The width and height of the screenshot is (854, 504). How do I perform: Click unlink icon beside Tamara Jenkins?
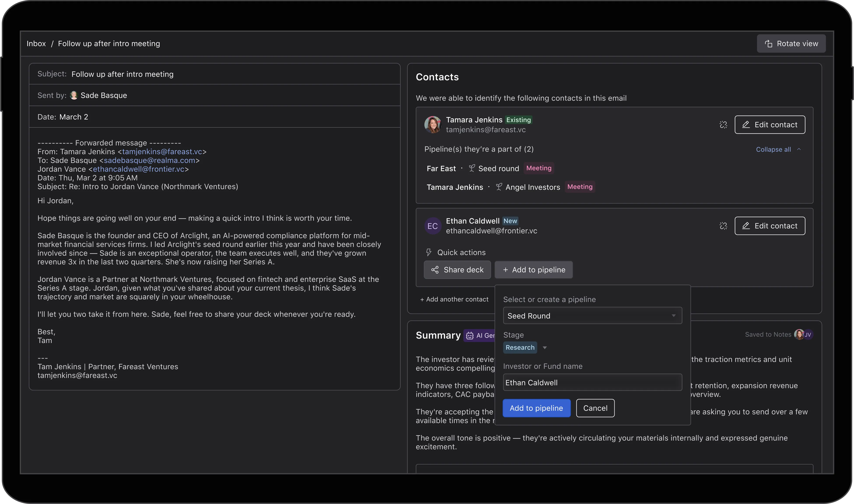[723, 125]
